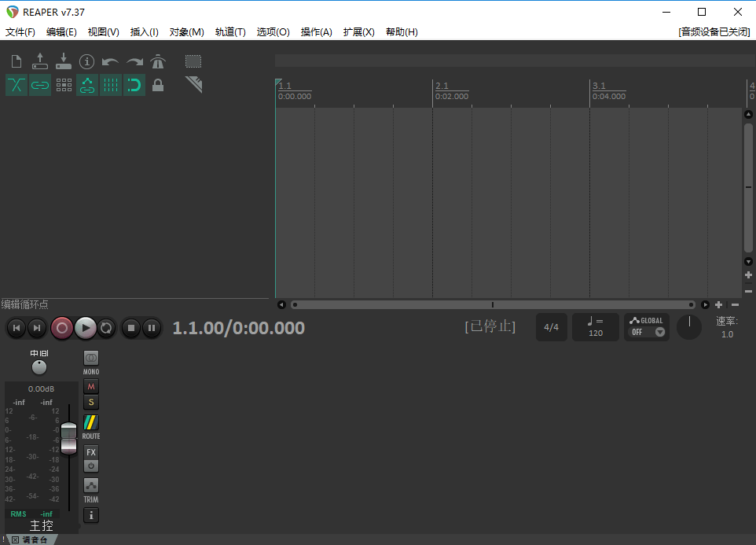Open project settings via info icon
The width and height of the screenshot is (756, 545).
tap(86, 61)
